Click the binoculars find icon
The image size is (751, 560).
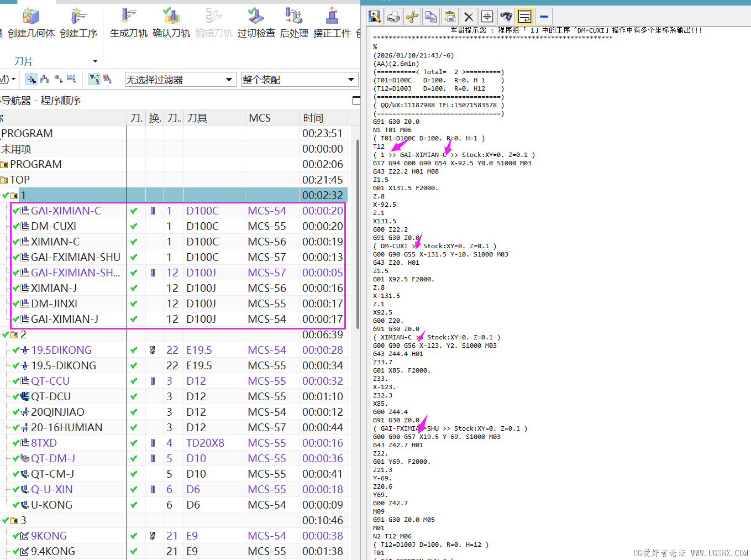point(506,17)
